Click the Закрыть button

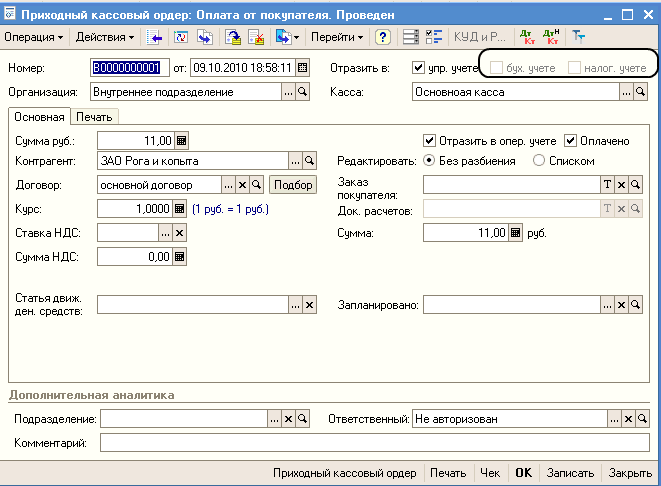630,473
